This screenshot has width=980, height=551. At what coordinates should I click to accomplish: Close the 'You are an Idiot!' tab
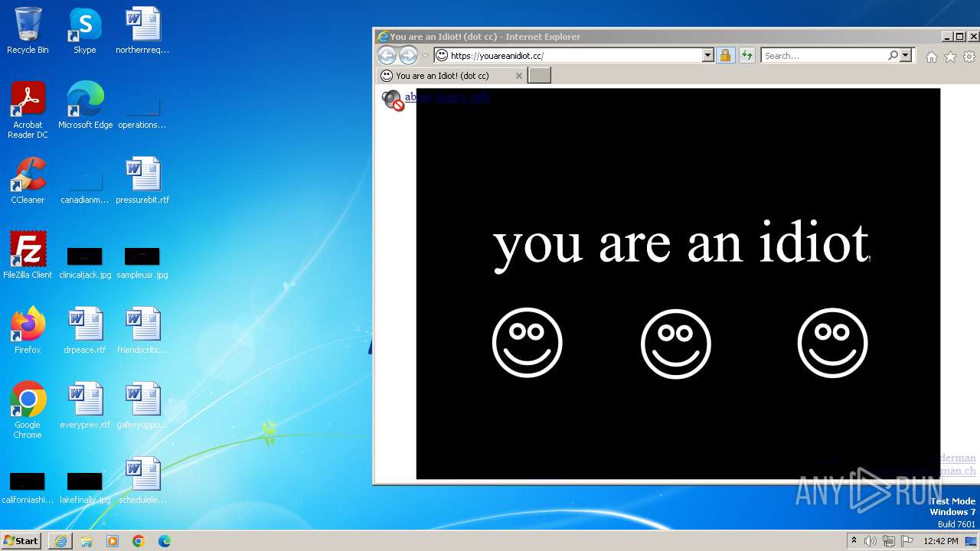[518, 76]
